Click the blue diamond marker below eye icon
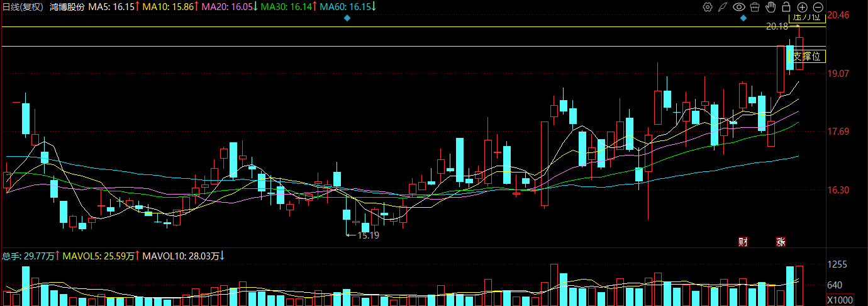 (x=743, y=18)
